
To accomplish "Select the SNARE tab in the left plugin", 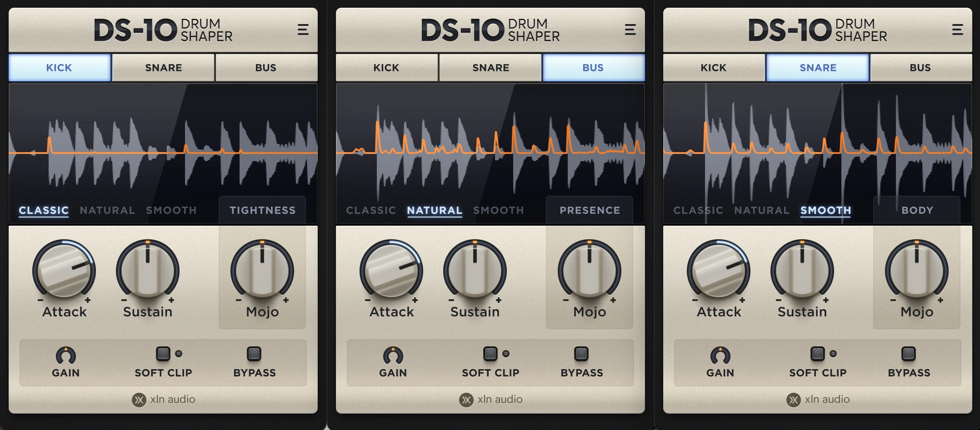I will point(163,68).
